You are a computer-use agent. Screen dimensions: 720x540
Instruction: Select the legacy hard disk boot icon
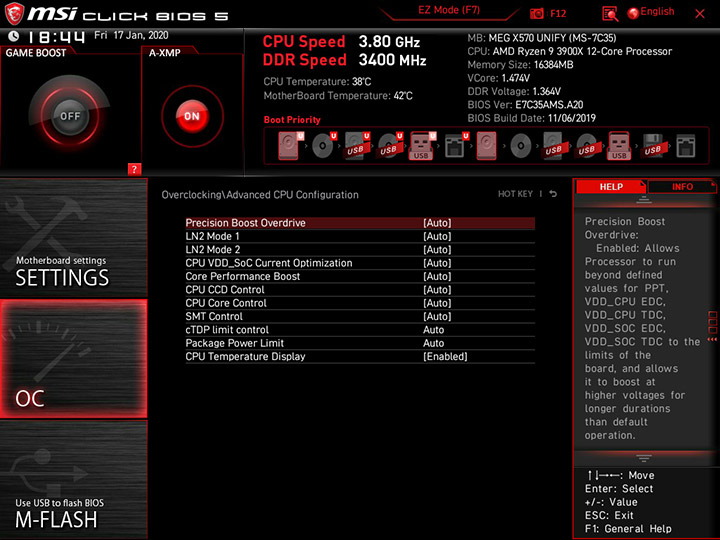click(x=487, y=146)
